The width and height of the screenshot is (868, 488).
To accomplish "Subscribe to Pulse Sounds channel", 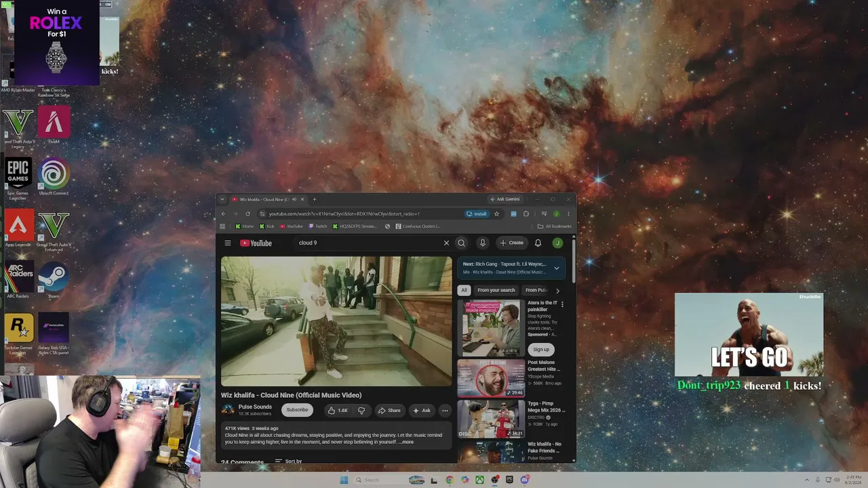I will click(x=297, y=409).
